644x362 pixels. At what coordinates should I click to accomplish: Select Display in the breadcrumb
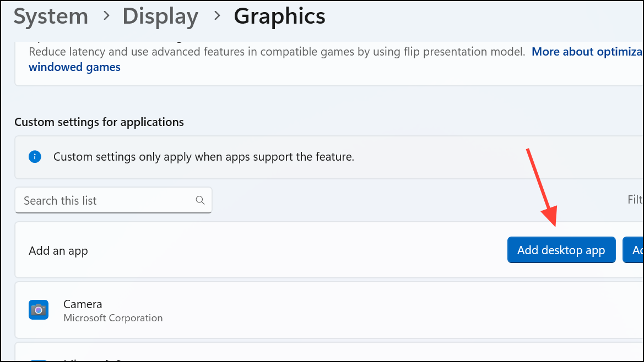(x=160, y=17)
